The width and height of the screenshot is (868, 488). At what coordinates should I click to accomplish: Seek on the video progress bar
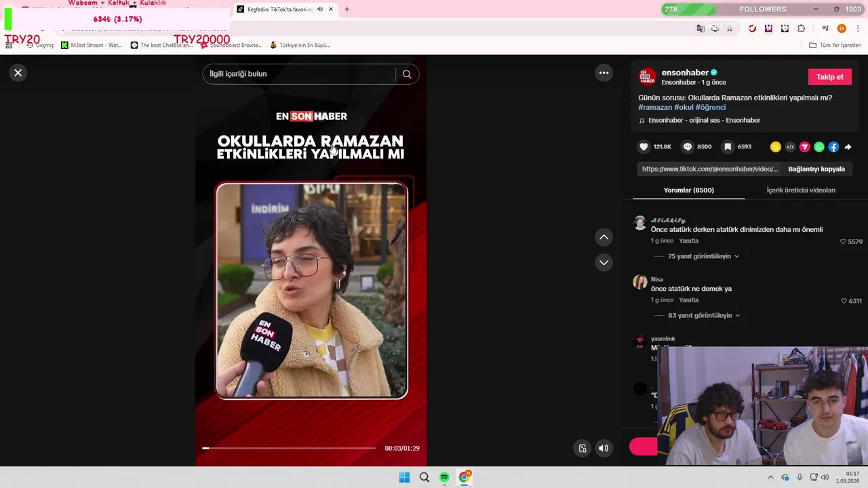tap(289, 448)
